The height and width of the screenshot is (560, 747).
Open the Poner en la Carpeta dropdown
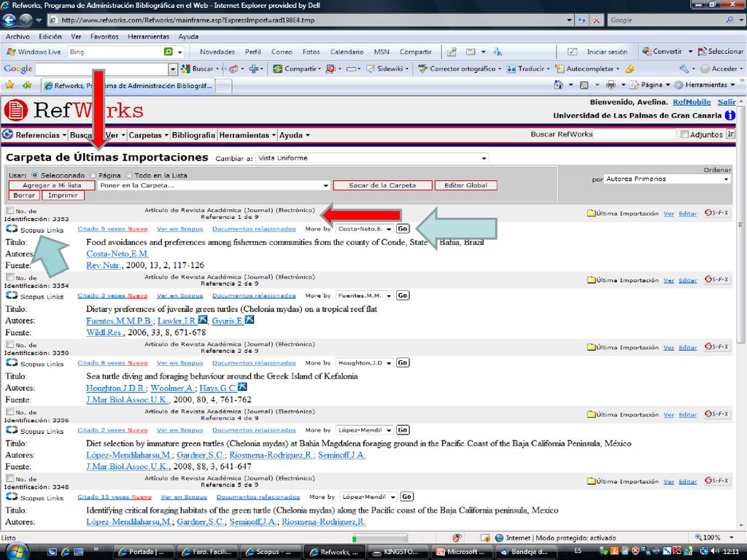click(214, 185)
